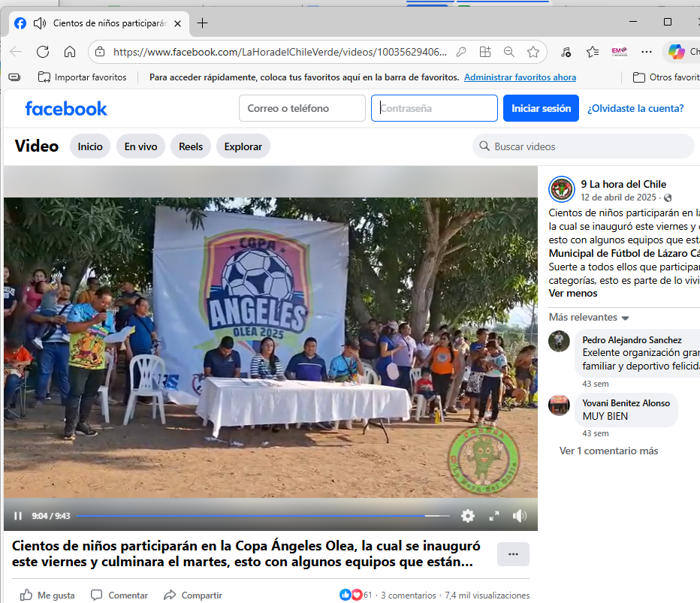Click the 12 de abril de 2025 date
The width and height of the screenshot is (700, 603).
pos(618,197)
